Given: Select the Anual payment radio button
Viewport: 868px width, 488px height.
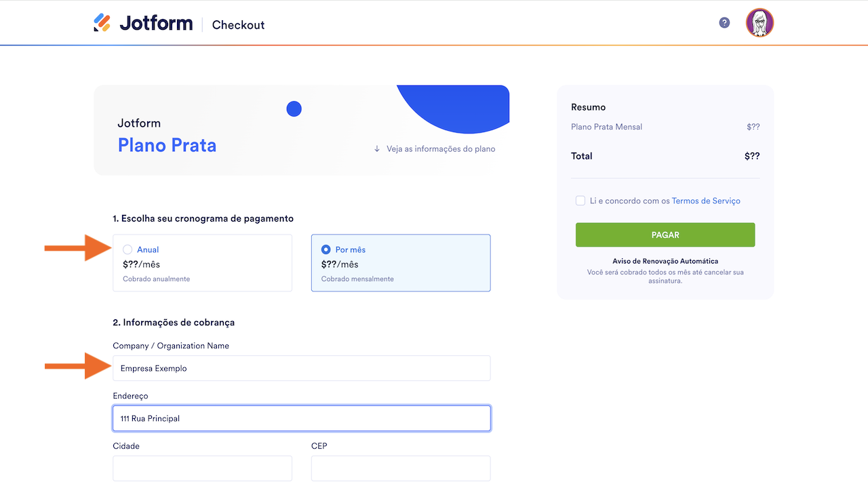Looking at the screenshot, I should tap(127, 249).
